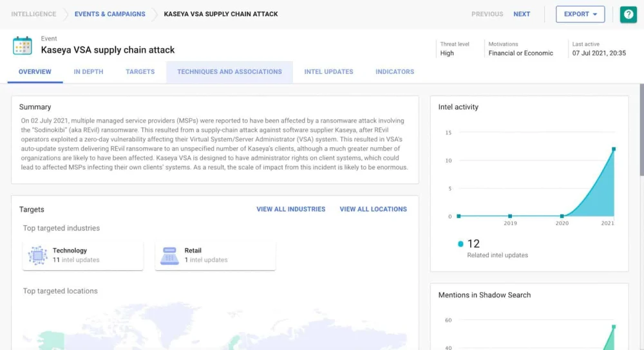This screenshot has width=644, height=350.
Task: Open Events & Campaigns breadcrumb
Action: click(109, 14)
